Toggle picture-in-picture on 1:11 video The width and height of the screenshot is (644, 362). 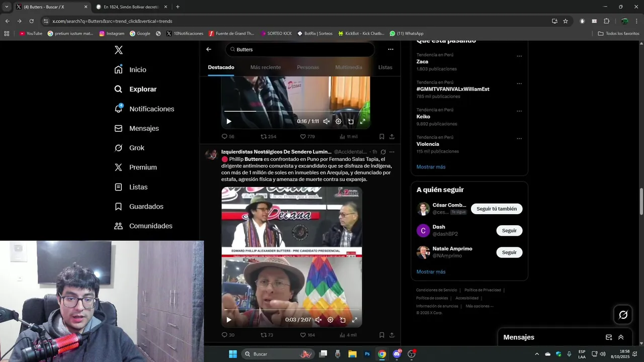point(351,121)
